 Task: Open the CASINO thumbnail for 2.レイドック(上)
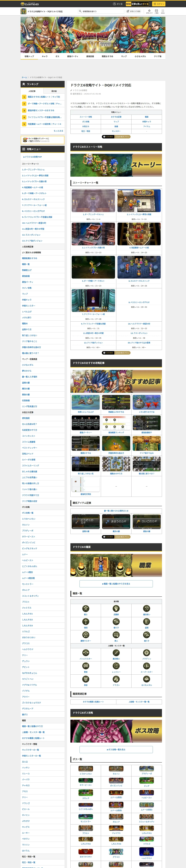tap(139, 201)
